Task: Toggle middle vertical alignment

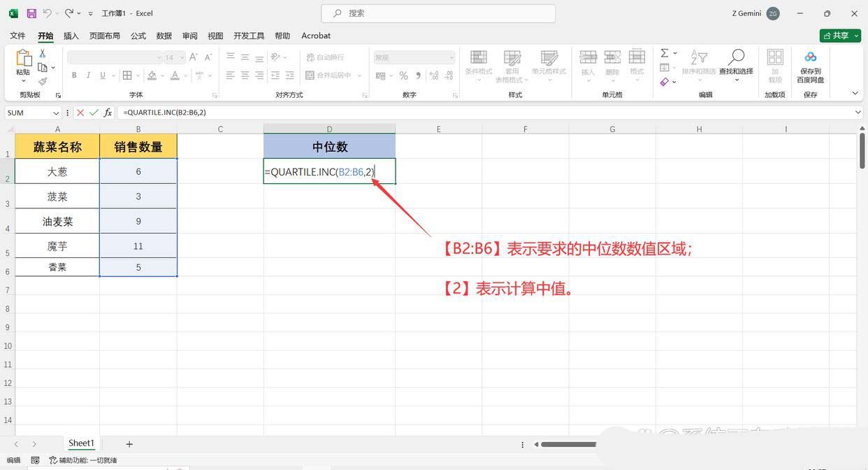Action: (245, 57)
